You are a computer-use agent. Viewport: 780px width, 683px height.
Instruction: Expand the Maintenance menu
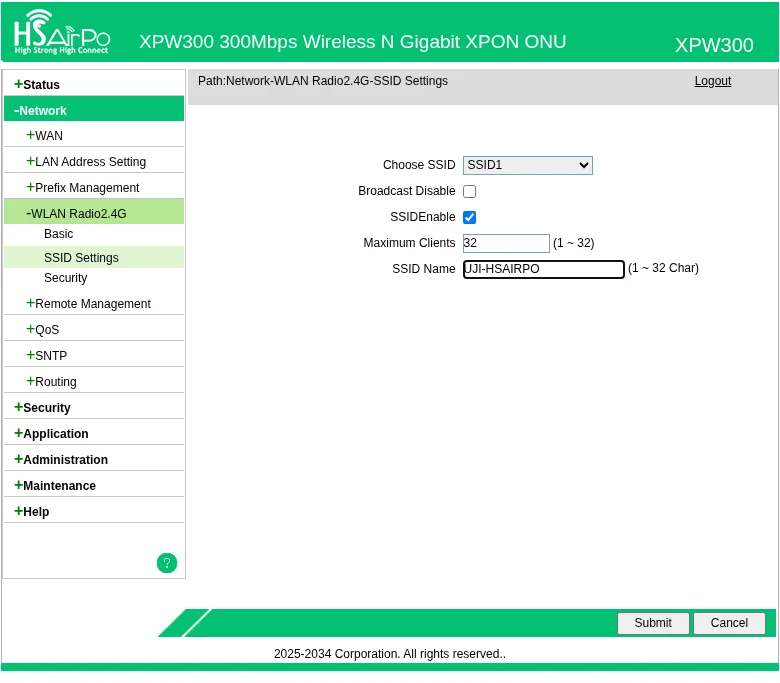point(55,486)
